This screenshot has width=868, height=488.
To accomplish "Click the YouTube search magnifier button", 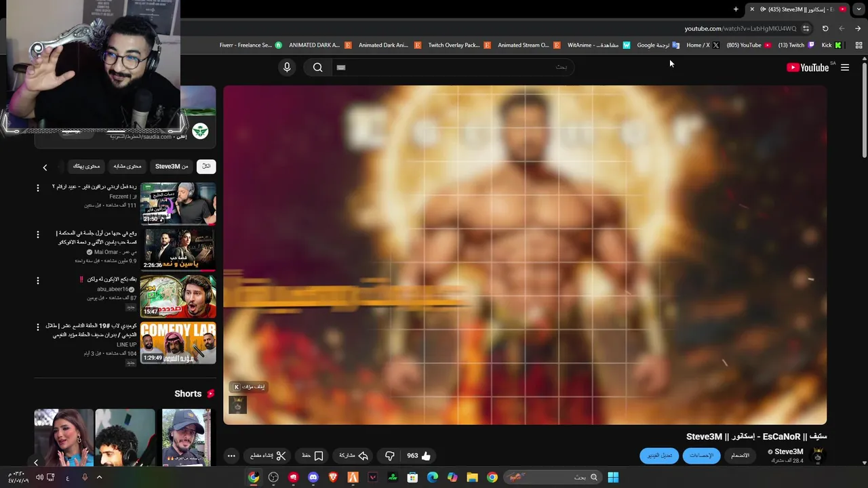I will 317,67.
